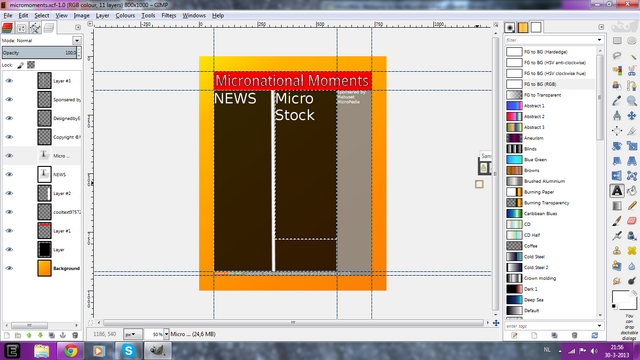640x360 pixels.
Task: Select the Blur/Sharpen droplet tool
Action: [x=632, y=266]
